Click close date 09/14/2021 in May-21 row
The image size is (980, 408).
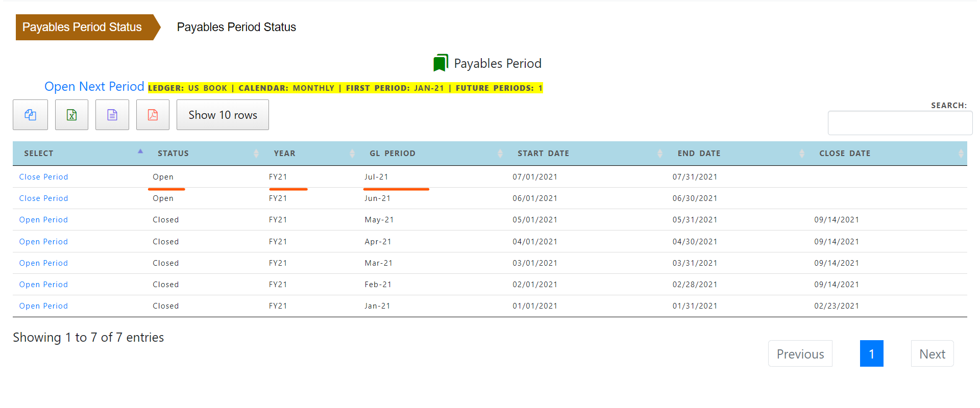pyautogui.click(x=837, y=220)
